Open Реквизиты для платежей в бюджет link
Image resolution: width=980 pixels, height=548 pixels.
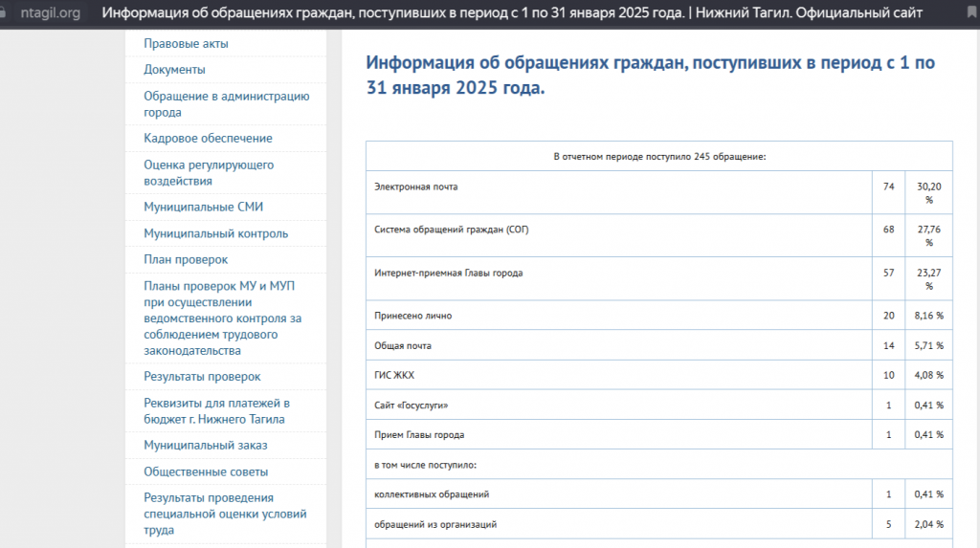point(216,411)
